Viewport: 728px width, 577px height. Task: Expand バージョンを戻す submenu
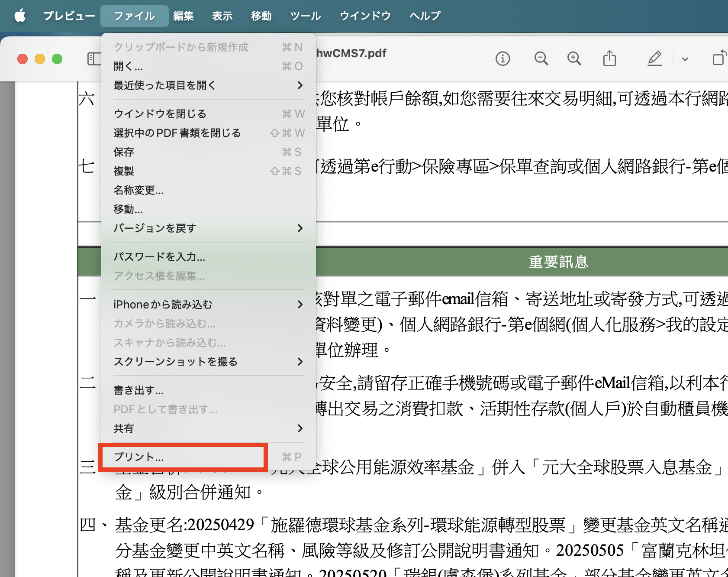pyautogui.click(x=209, y=228)
